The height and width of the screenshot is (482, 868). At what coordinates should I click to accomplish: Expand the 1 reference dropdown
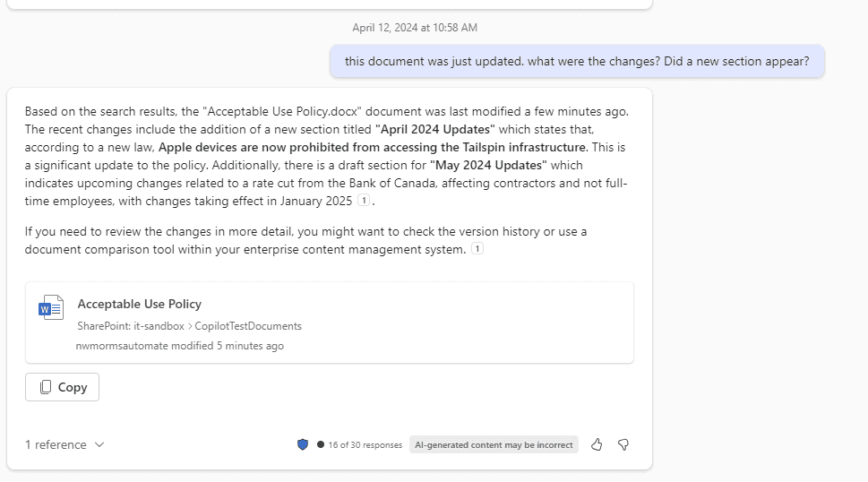click(64, 444)
